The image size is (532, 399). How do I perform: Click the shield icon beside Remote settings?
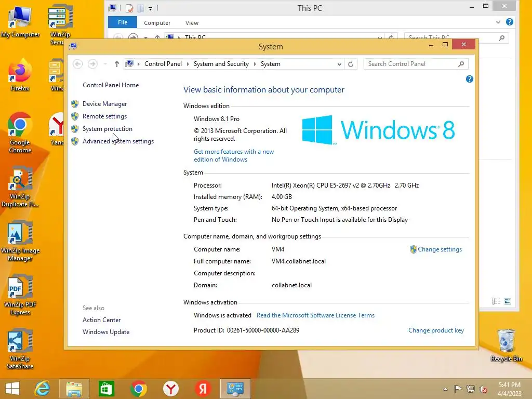coord(75,116)
